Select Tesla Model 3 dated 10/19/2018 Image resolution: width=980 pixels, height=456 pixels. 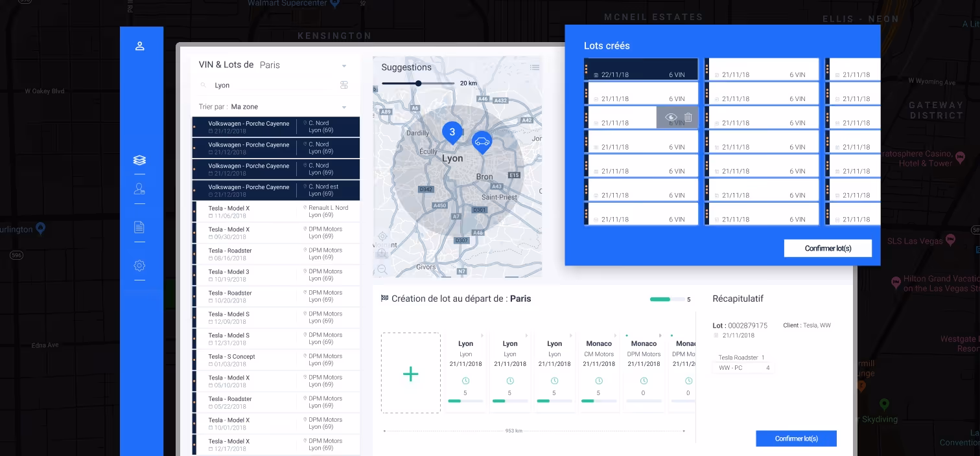click(276, 275)
